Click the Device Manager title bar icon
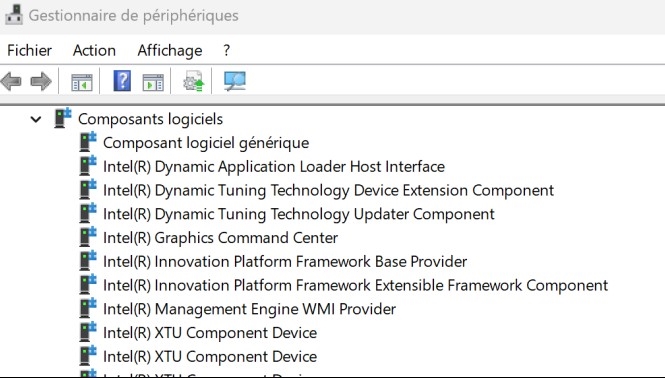 point(13,15)
